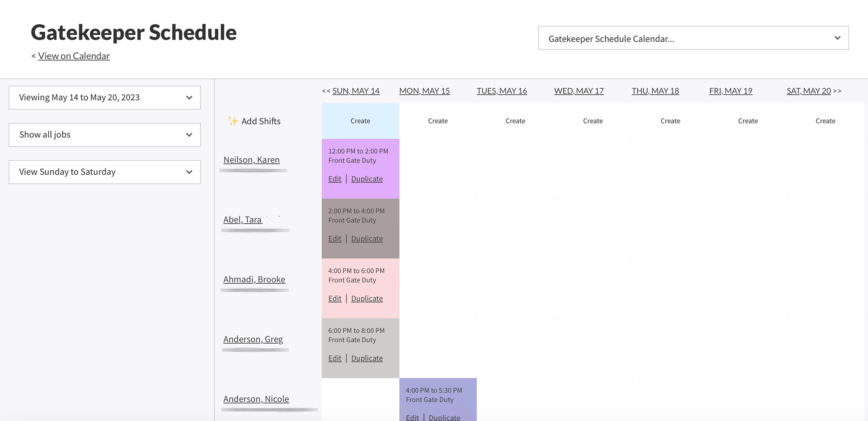Create a shift for Wednesday May 17
Viewport: 868px width, 421px height.
(x=592, y=121)
